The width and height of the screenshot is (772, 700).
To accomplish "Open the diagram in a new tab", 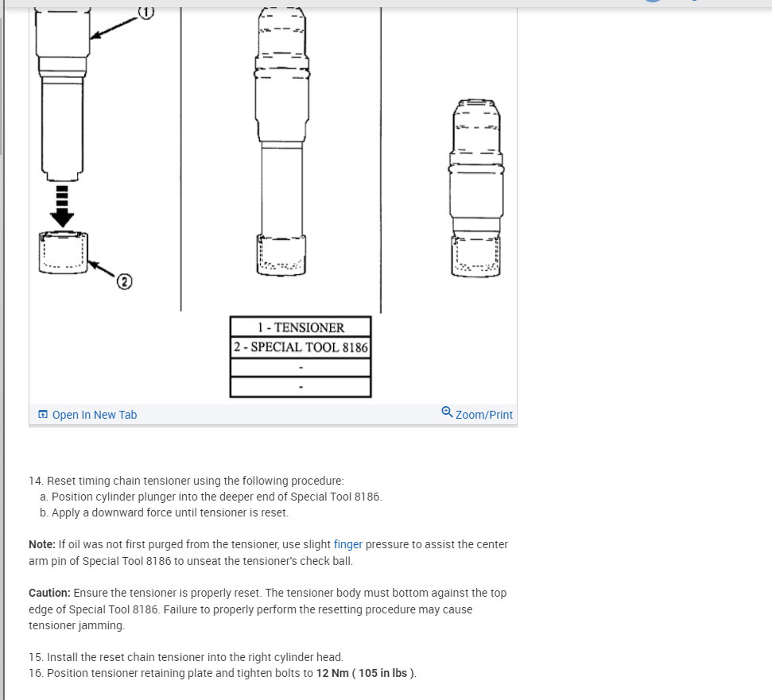I will tap(87, 415).
